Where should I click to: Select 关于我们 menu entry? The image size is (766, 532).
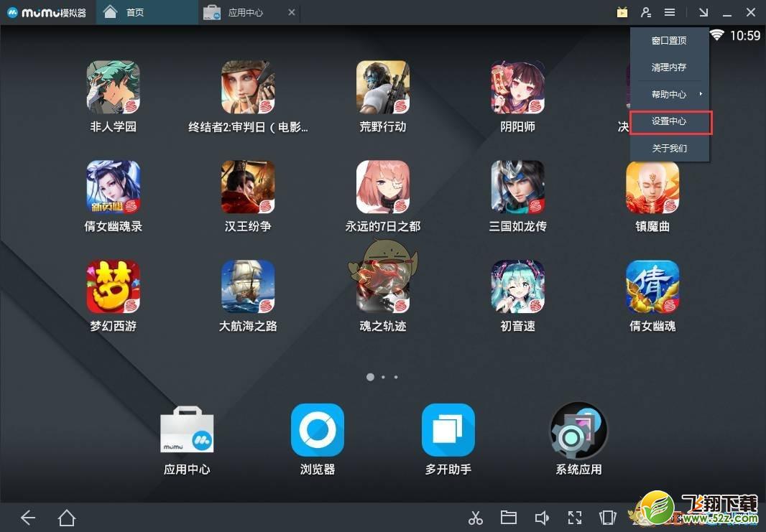669,148
